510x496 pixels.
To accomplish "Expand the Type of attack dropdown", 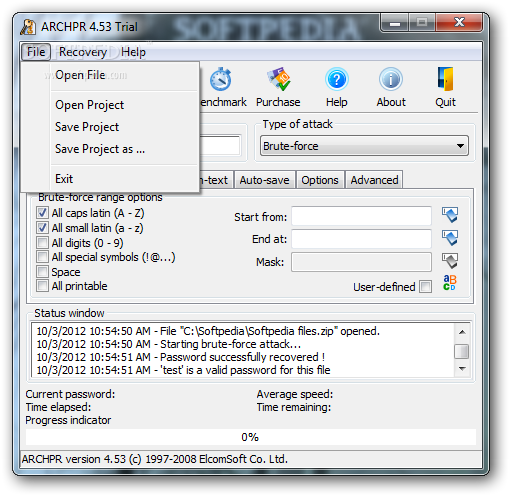I will point(364,146).
